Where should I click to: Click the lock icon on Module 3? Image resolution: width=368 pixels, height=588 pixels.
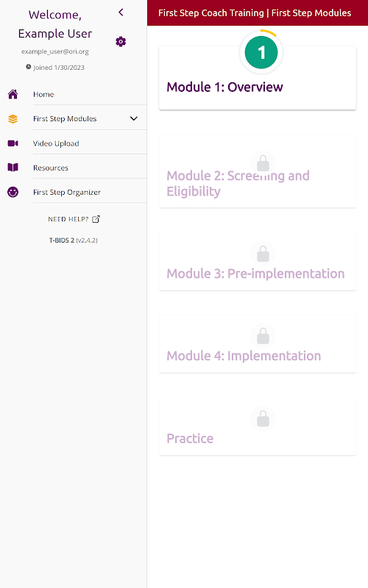(x=263, y=254)
